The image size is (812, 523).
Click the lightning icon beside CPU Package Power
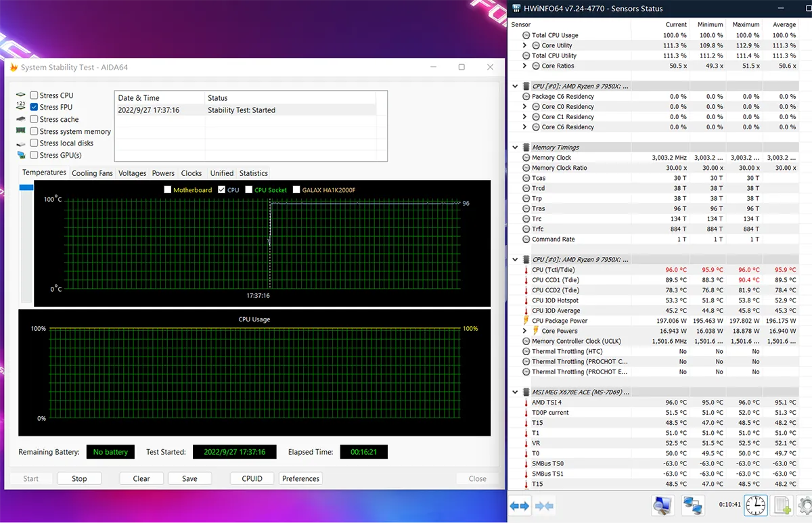(x=526, y=321)
